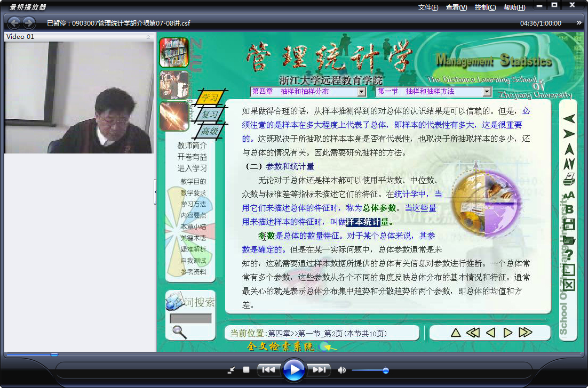This screenshot has width=588, height=388.
Task: Open help via the question mark icon
Action: (x=569, y=255)
